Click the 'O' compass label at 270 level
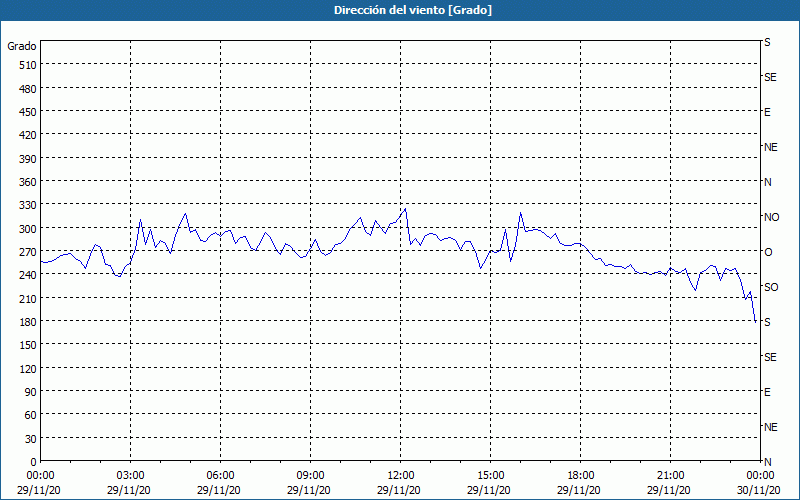The height and width of the screenshot is (500, 800). 768,252
